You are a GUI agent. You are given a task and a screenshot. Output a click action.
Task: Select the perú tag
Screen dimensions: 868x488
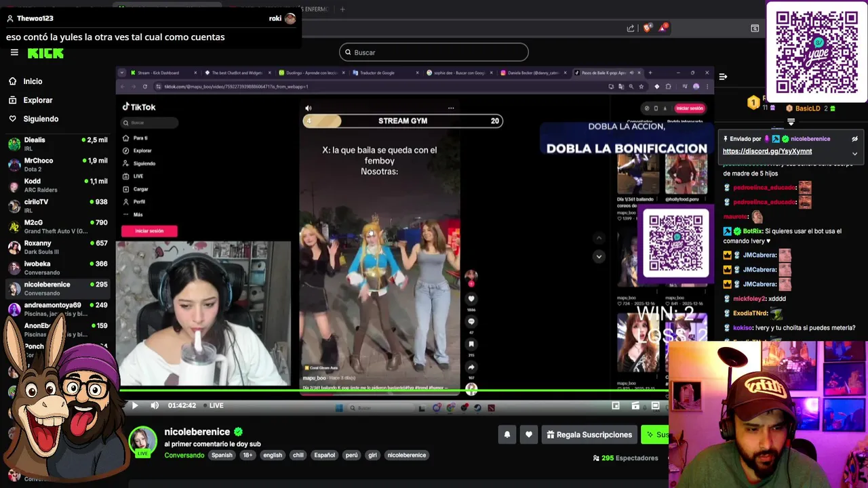351,455
